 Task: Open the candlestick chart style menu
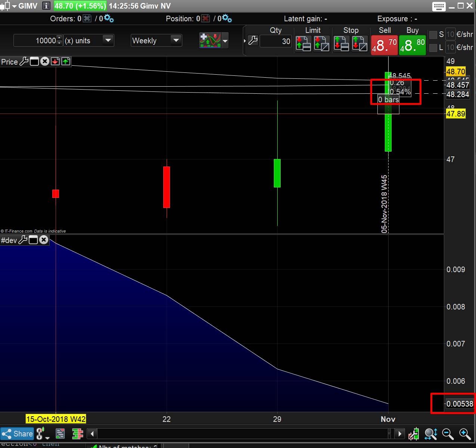(8, 6)
